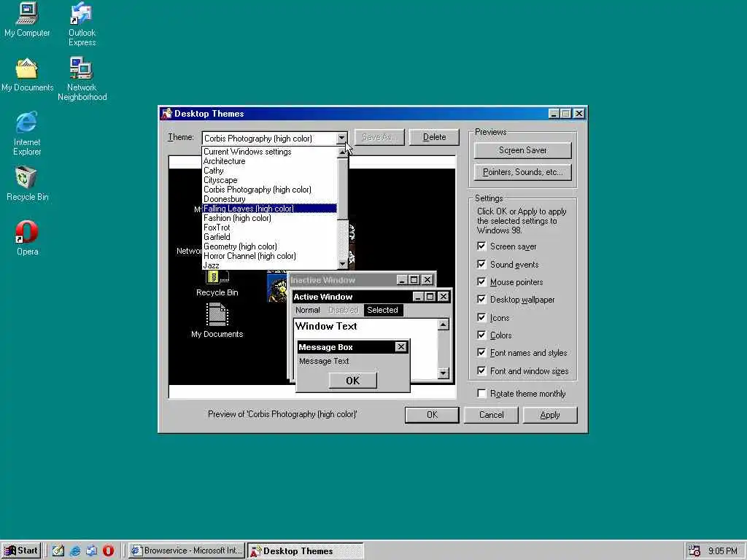
Task: Select Internet Explorer desktop icon
Action: [x=27, y=134]
